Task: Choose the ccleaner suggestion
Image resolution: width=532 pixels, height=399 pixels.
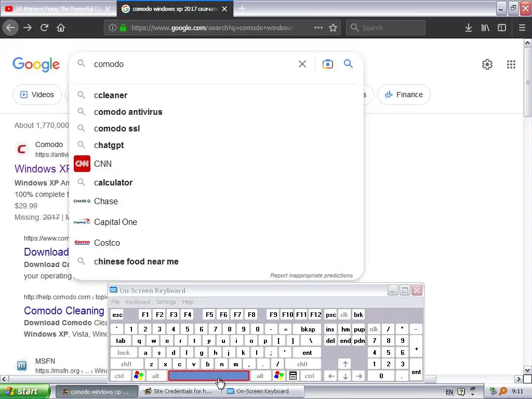Action: pyautogui.click(x=216, y=95)
